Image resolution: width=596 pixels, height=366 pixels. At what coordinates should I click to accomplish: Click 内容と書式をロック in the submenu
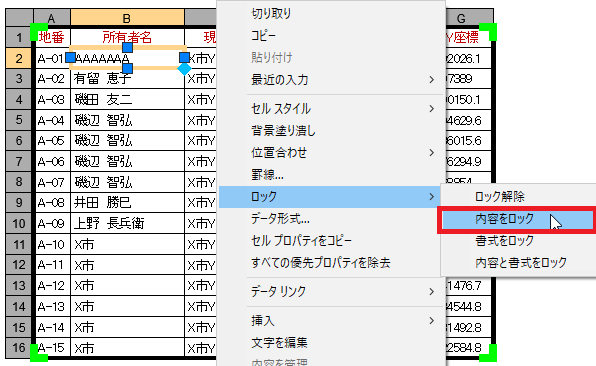pyautogui.click(x=517, y=263)
